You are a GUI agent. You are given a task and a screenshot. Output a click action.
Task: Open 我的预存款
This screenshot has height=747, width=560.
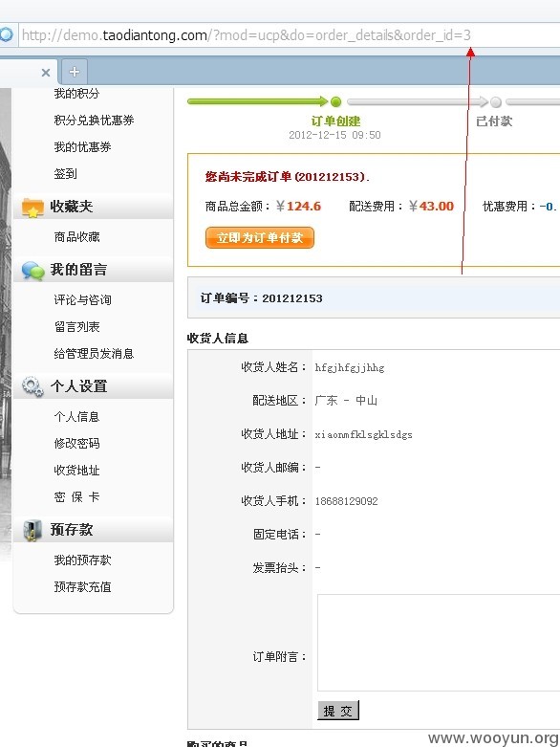82,560
